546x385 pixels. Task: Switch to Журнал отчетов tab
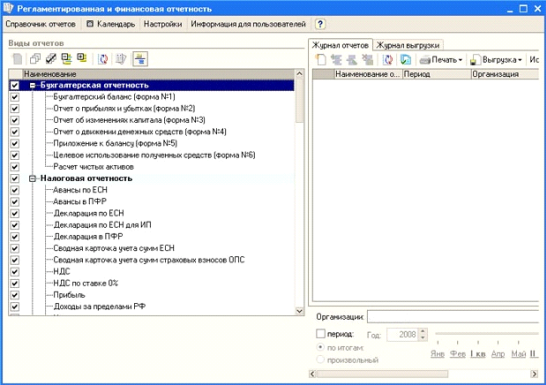click(x=340, y=45)
